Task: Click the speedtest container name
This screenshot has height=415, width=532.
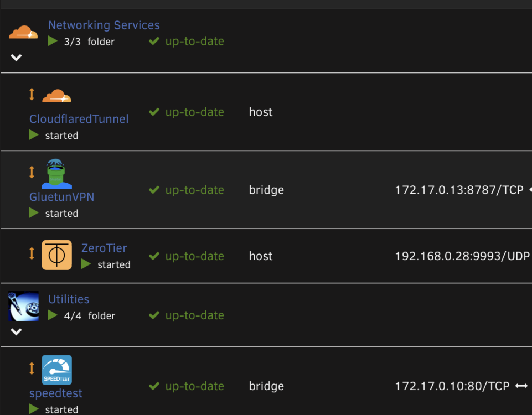Action: tap(56, 393)
